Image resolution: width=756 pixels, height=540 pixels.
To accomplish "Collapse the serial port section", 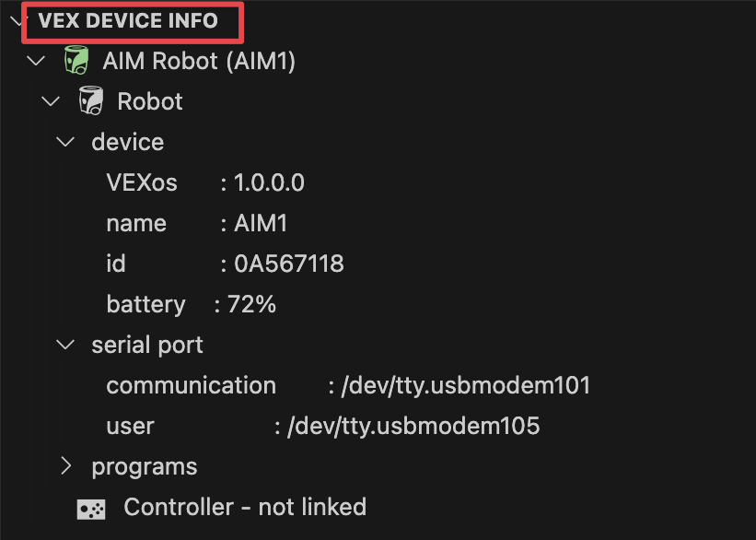I will pos(64,344).
